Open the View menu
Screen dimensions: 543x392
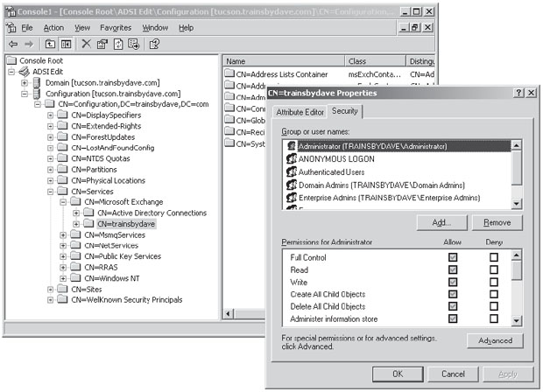(x=82, y=28)
